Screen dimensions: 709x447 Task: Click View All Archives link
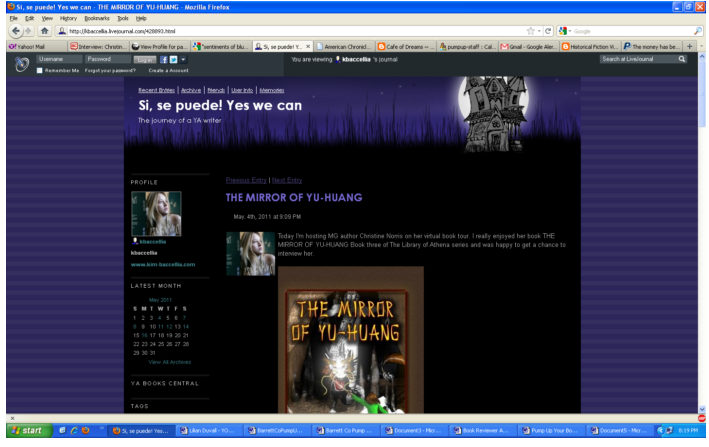click(x=170, y=362)
